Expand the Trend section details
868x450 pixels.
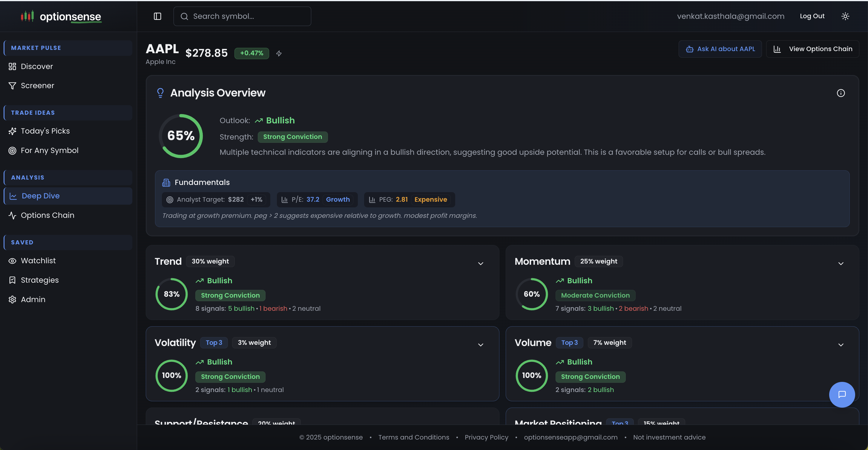point(481,263)
